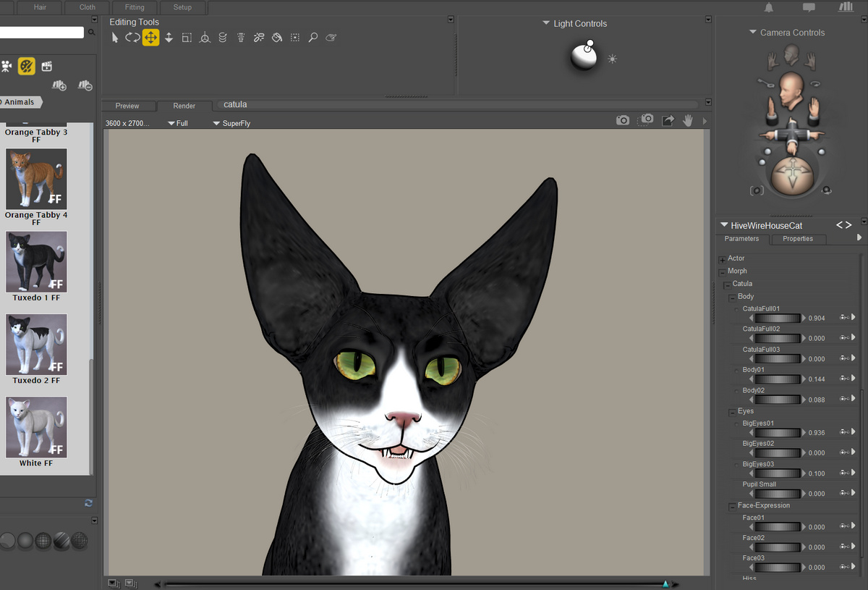Image resolution: width=868 pixels, height=590 pixels.
Task: Click the Camera library category icon
Action: (7, 67)
